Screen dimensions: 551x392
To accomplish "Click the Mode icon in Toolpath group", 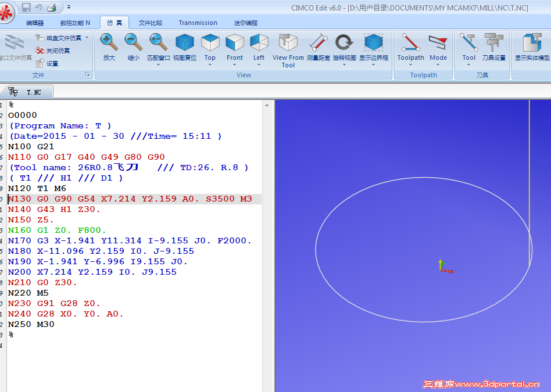I will [438, 42].
